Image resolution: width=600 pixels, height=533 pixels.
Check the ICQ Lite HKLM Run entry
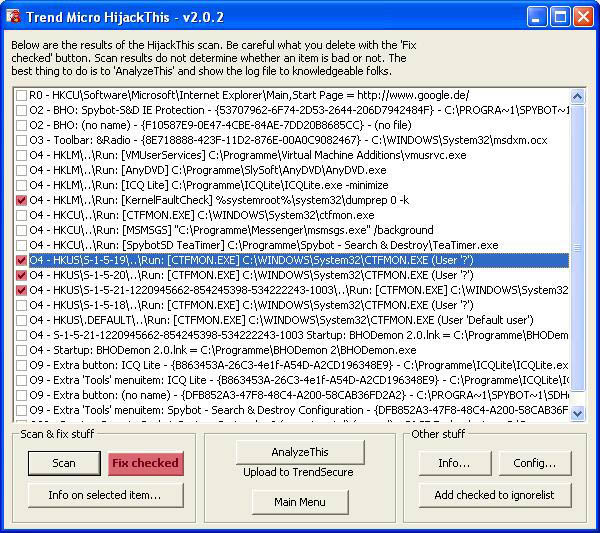21,185
